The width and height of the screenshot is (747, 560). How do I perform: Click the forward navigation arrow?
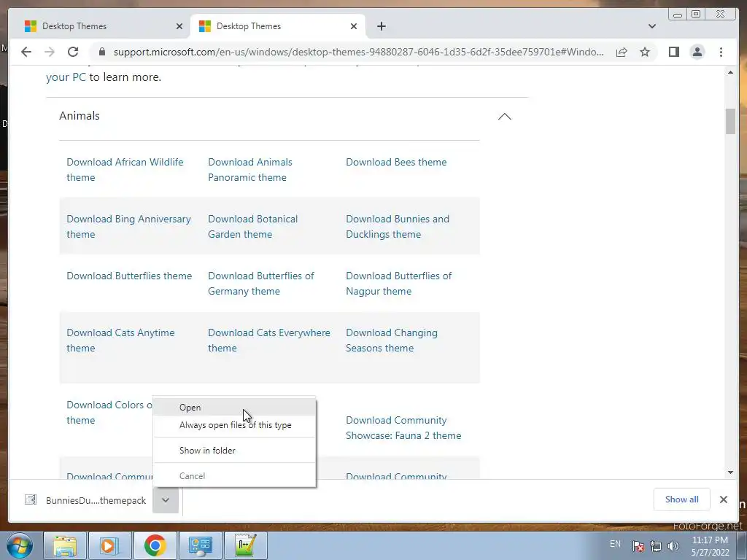tap(50, 52)
